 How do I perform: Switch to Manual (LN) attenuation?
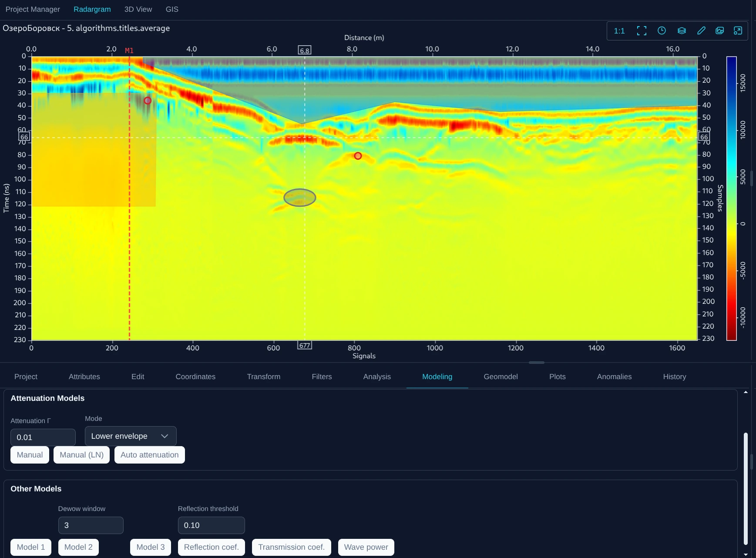click(81, 454)
